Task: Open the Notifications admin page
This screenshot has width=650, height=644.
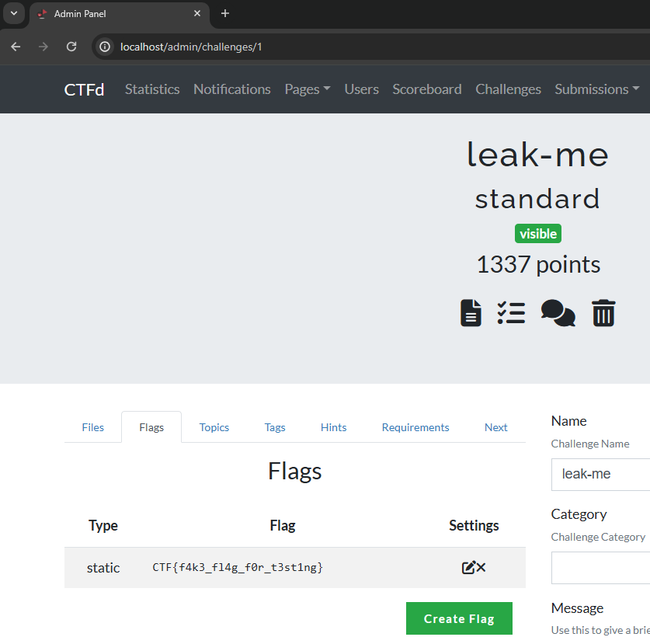Action: point(231,89)
